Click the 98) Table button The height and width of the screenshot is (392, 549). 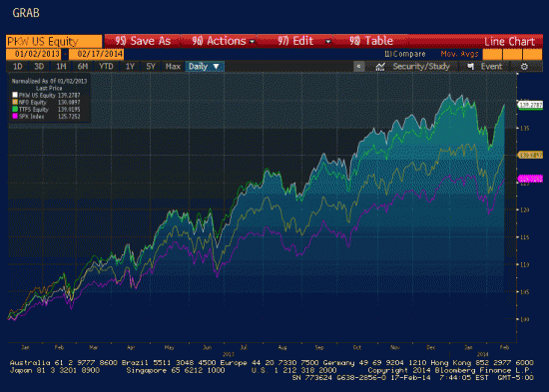click(x=370, y=41)
